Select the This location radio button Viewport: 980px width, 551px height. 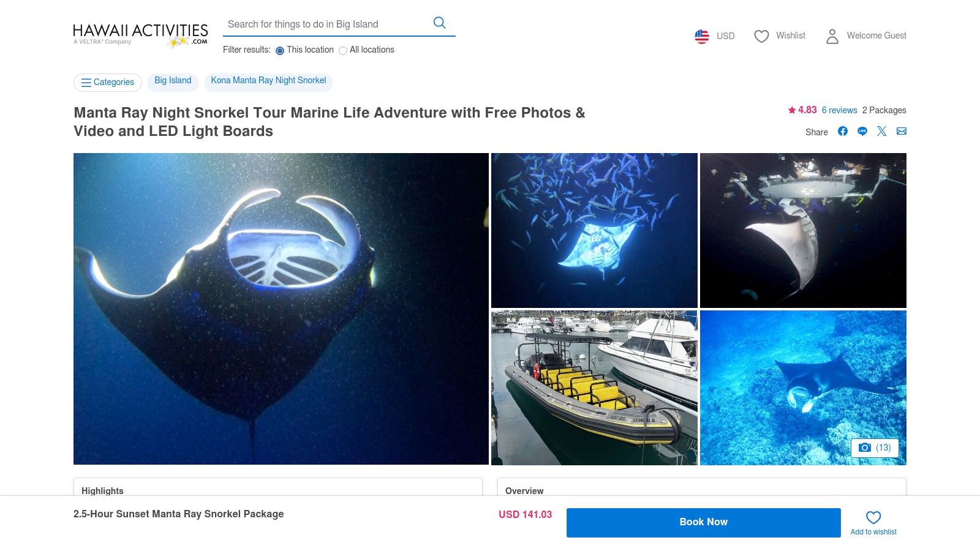[280, 51]
